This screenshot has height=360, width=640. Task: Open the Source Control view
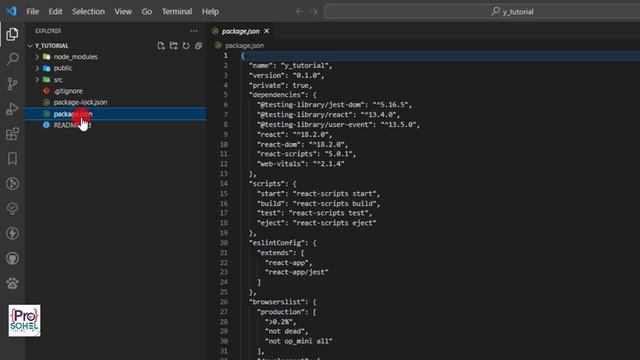click(12, 84)
